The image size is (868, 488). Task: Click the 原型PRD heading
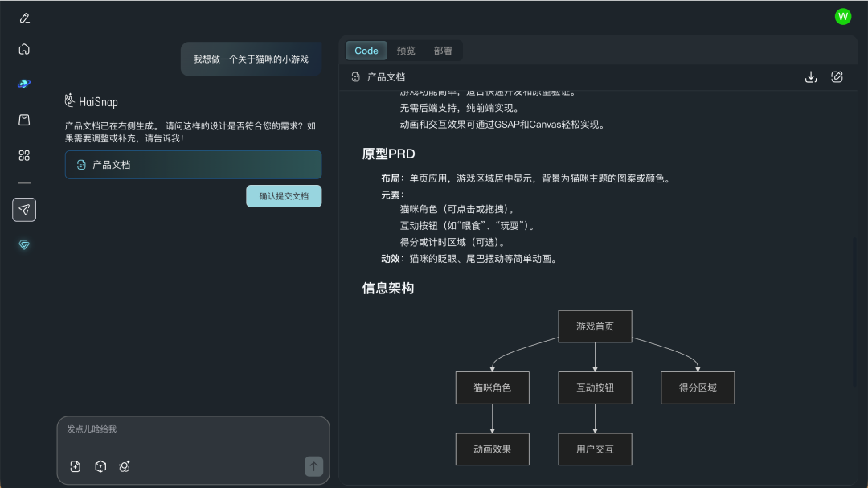[x=389, y=154]
